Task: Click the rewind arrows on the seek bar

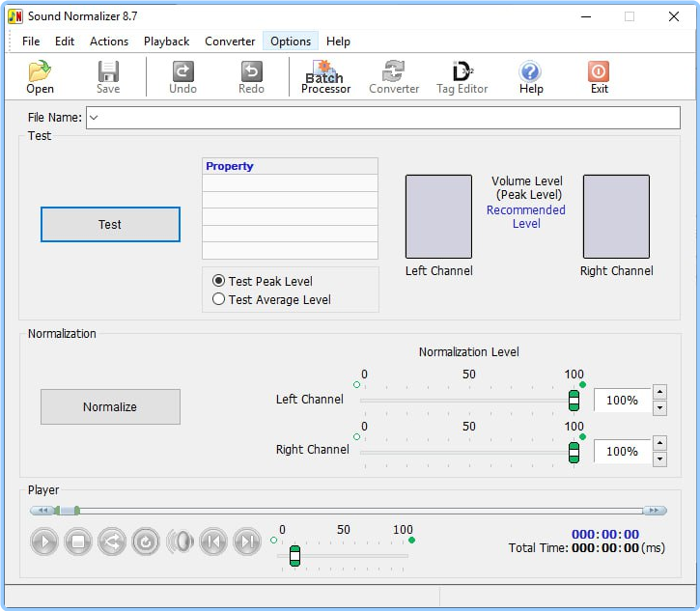Action: [x=42, y=511]
